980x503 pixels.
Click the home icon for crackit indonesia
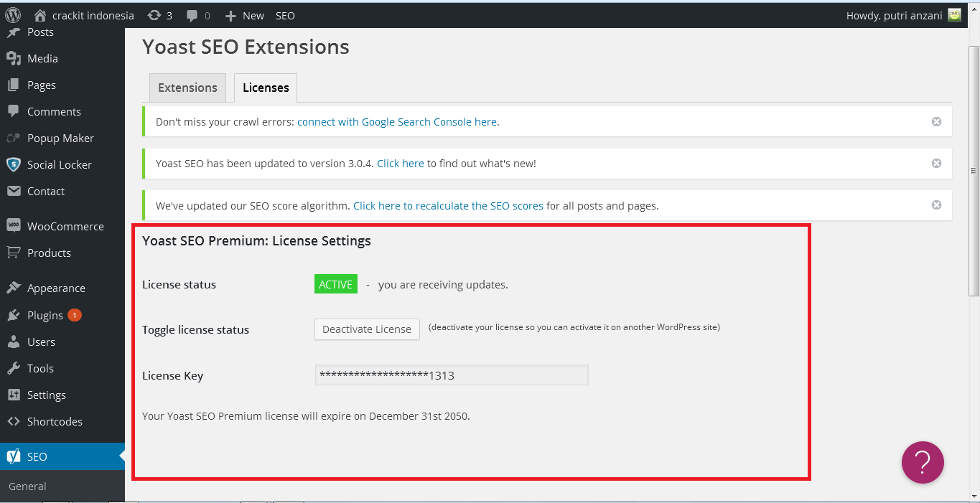[40, 15]
